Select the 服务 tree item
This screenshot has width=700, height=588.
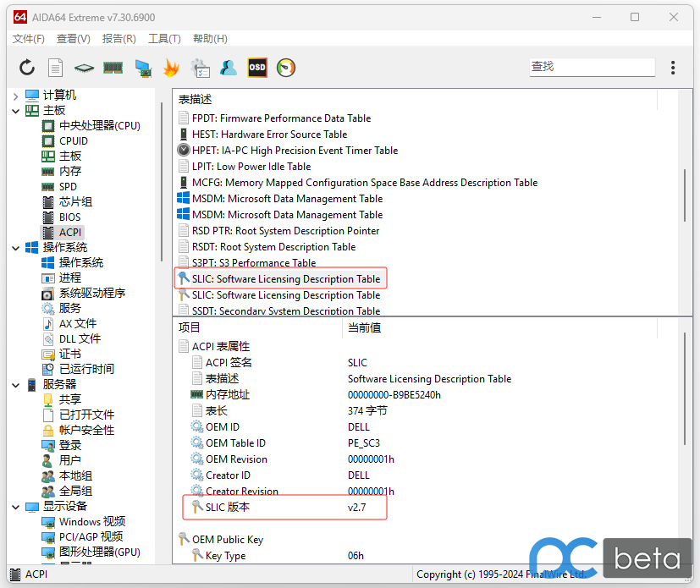(62, 308)
